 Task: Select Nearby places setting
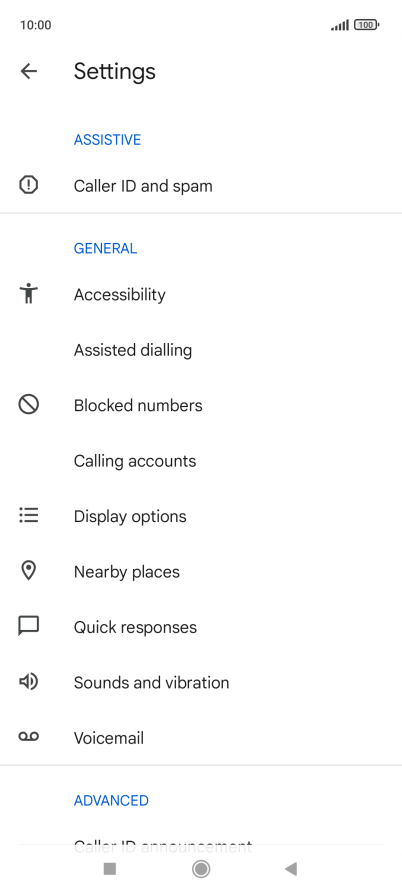pos(201,571)
